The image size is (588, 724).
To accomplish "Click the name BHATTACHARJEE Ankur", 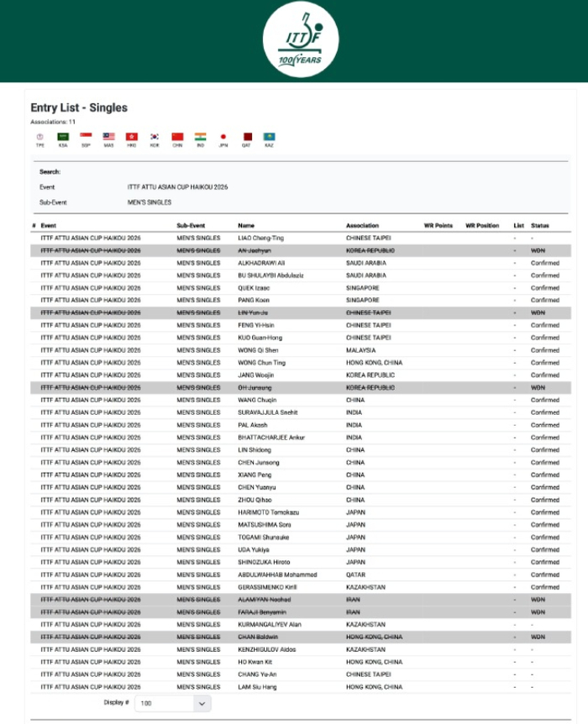I will (271, 438).
